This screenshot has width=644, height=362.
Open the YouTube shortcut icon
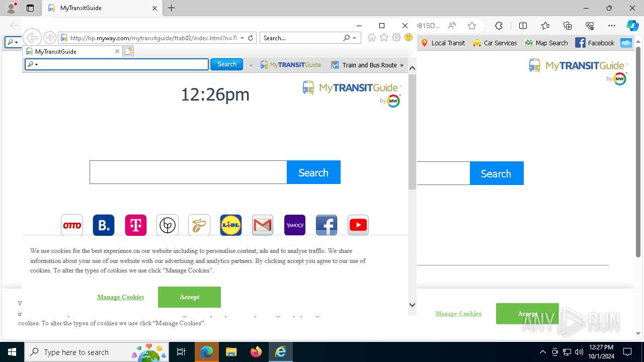(358, 225)
